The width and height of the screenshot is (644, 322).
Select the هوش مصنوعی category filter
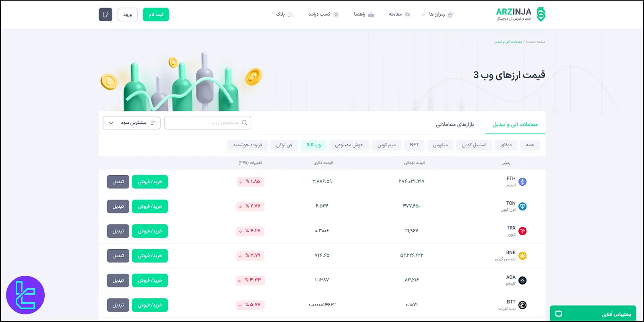(349, 145)
